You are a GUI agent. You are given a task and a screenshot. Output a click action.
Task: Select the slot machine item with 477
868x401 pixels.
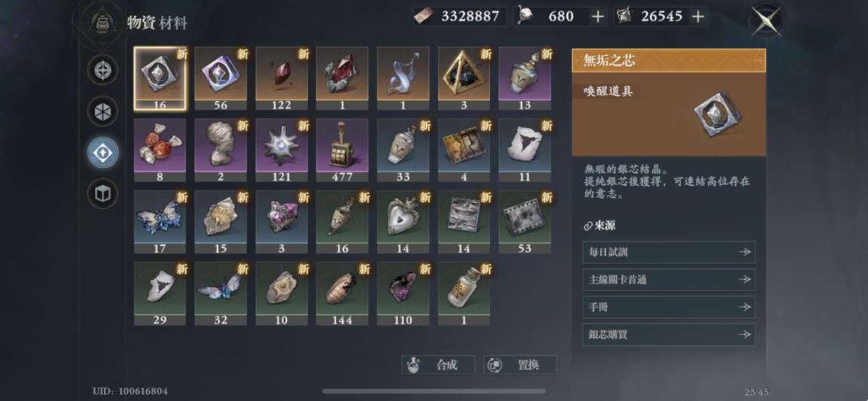coord(342,150)
